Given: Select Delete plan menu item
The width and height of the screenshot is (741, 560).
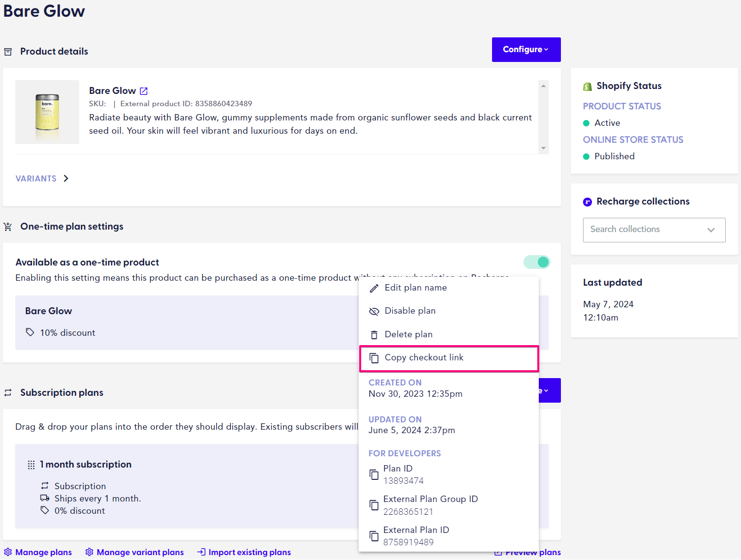Looking at the screenshot, I should pyautogui.click(x=449, y=334).
